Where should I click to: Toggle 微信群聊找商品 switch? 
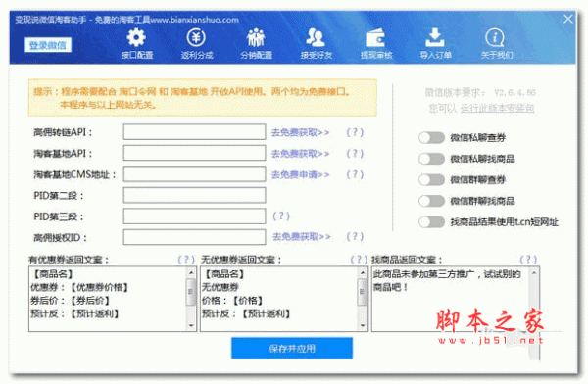tap(431, 201)
